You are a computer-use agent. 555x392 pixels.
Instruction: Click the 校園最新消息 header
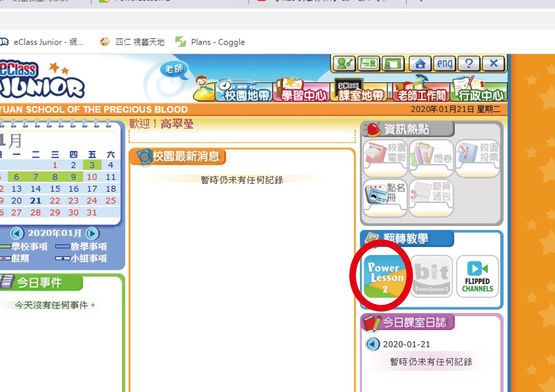[x=178, y=157]
